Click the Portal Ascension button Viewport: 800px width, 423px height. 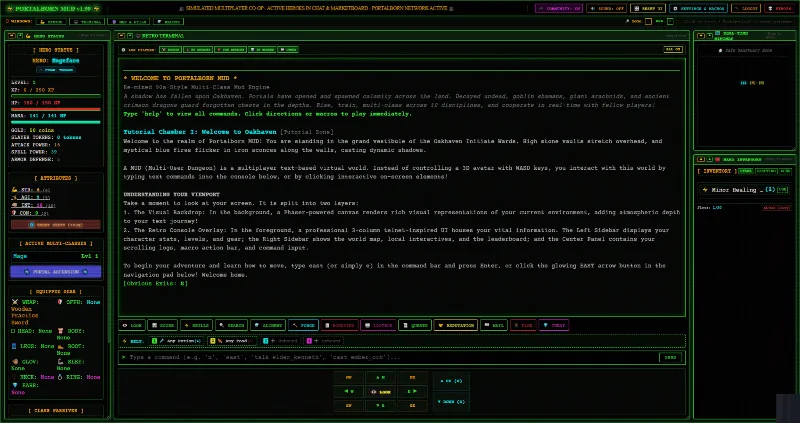[x=56, y=272]
